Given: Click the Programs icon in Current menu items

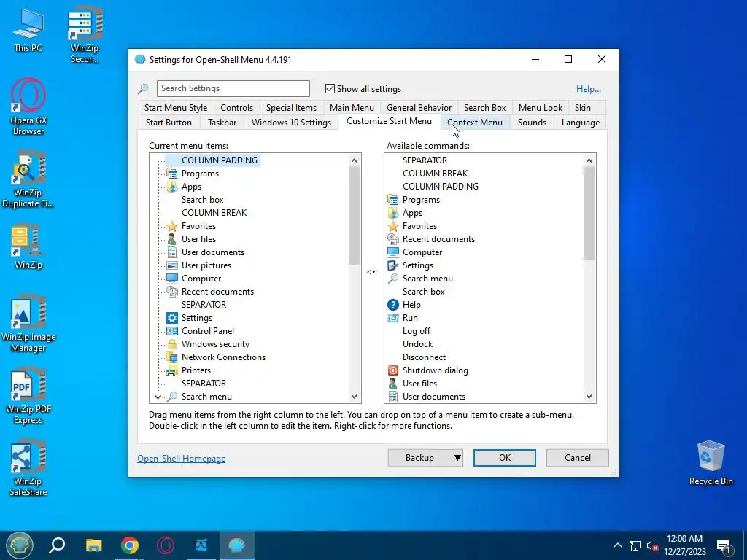Looking at the screenshot, I should [x=172, y=174].
